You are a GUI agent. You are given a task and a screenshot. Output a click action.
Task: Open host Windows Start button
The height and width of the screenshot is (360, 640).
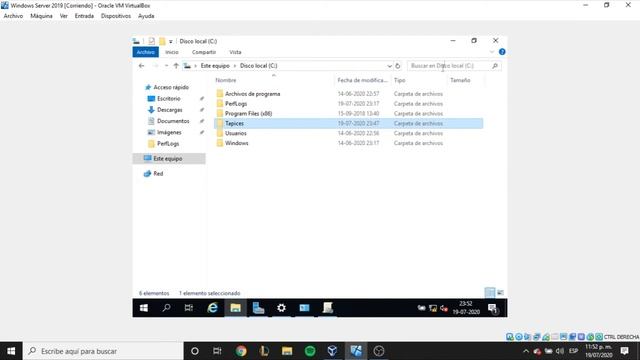pyautogui.click(x=11, y=351)
